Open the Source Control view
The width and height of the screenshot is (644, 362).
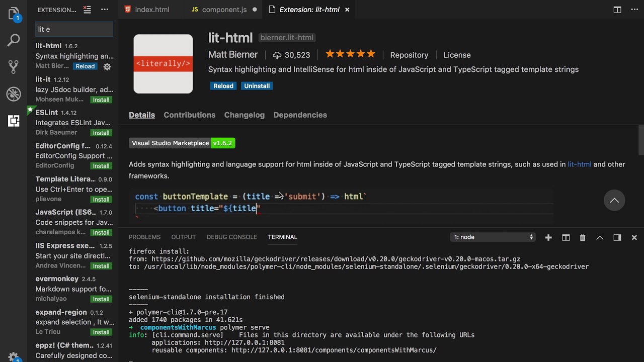[14, 66]
